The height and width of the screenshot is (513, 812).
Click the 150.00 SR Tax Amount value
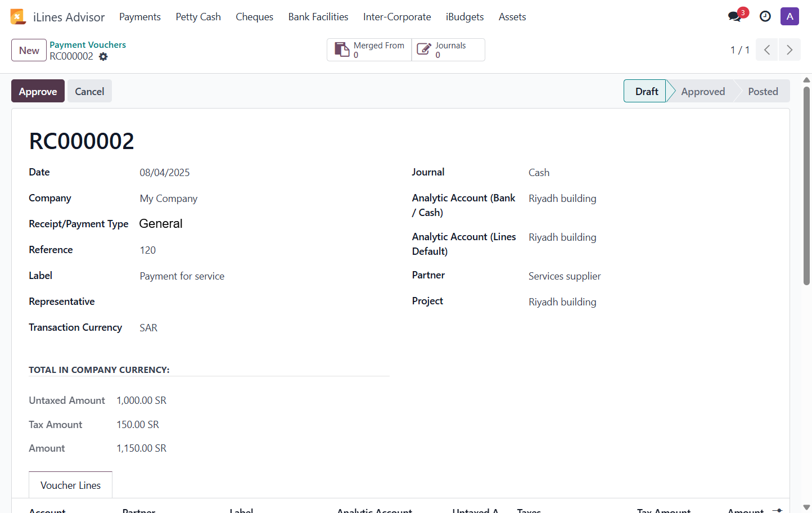point(138,425)
